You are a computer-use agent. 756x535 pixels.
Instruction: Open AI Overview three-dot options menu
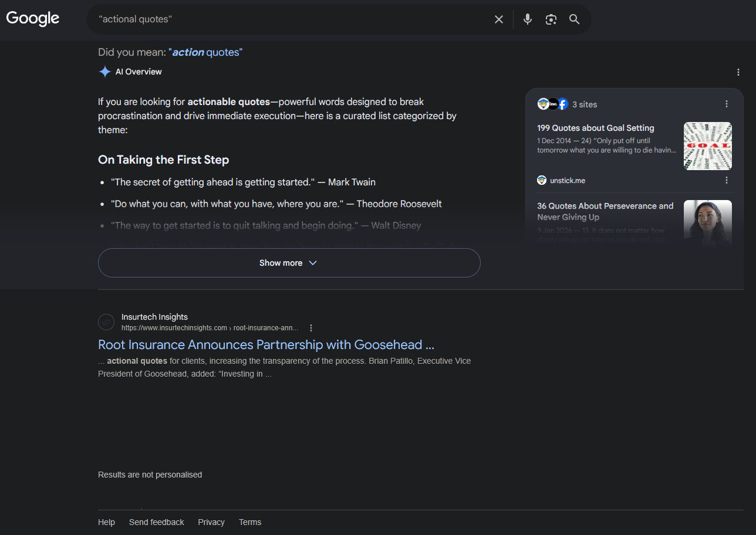[x=738, y=72]
